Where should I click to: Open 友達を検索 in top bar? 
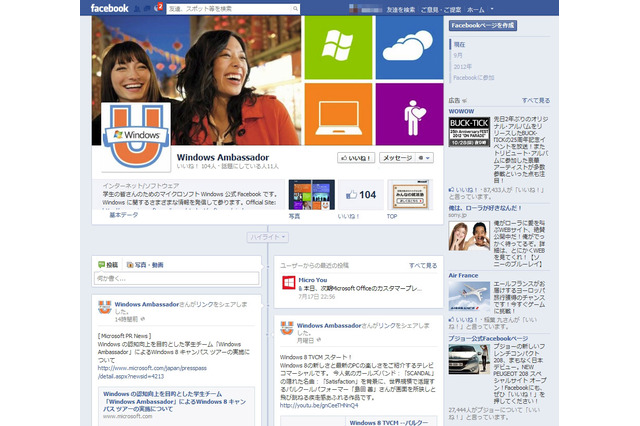(401, 9)
